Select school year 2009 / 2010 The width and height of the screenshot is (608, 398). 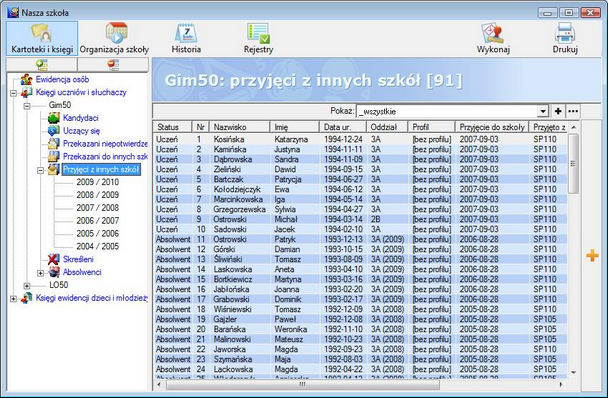pyautogui.click(x=98, y=182)
